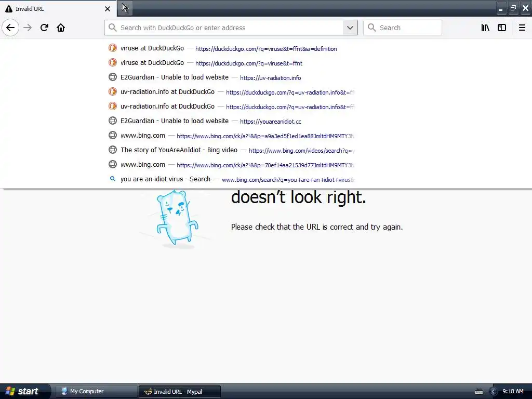532x399 pixels.
Task: Click the forward navigation arrow
Action: (x=28, y=28)
